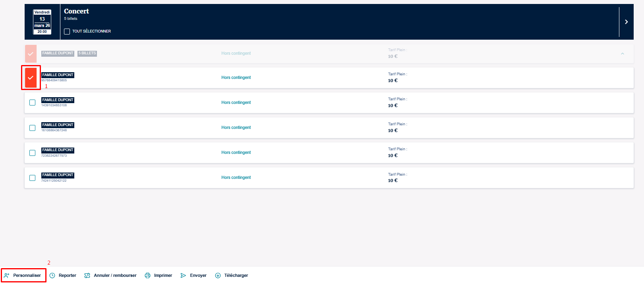Select ticket 16108864367248 checkbox
644x284 pixels.
pyautogui.click(x=33, y=128)
